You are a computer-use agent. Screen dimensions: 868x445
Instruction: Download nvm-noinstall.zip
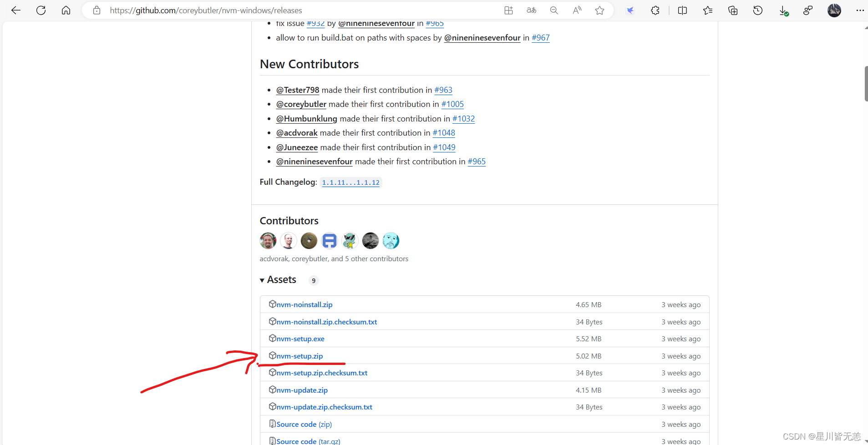pos(305,304)
